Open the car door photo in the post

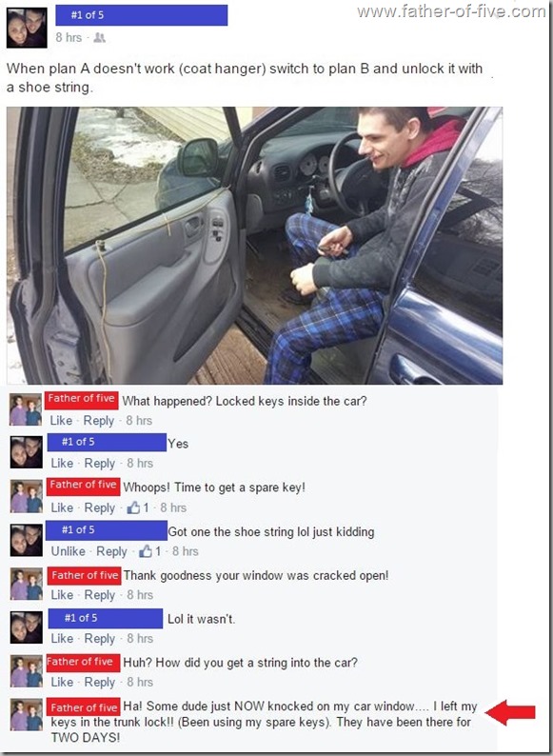(x=254, y=246)
